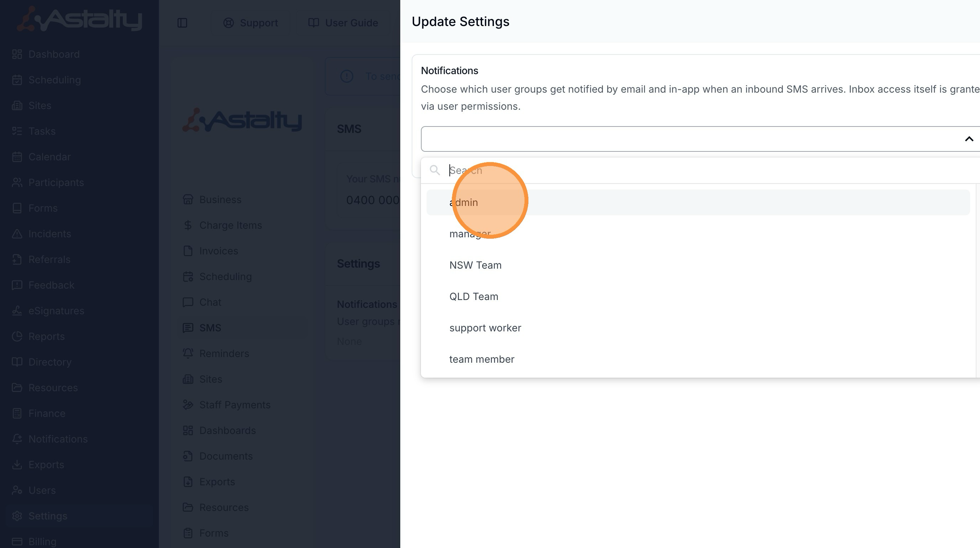Click the Feedback icon in sidebar

(x=17, y=285)
